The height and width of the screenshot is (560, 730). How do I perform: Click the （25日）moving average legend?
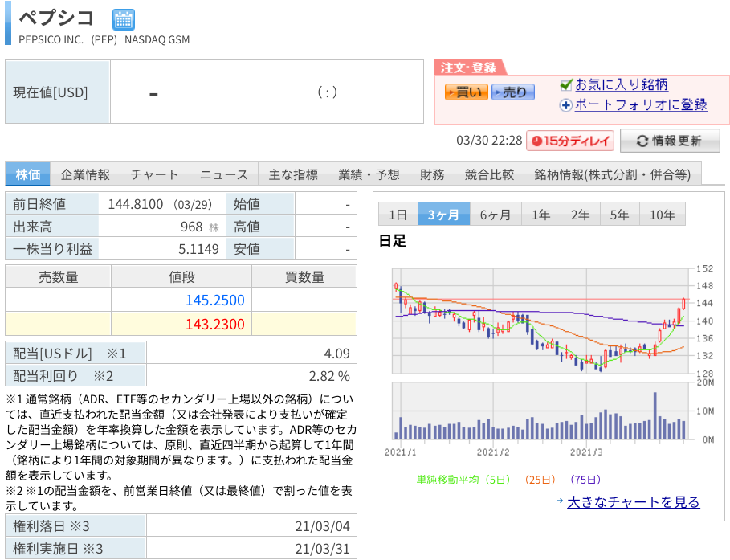click(x=540, y=480)
